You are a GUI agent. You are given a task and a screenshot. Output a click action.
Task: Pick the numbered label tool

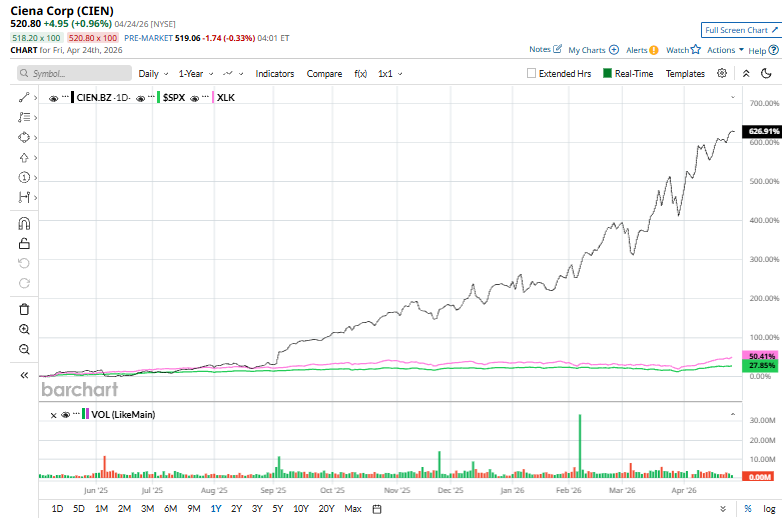click(x=23, y=177)
